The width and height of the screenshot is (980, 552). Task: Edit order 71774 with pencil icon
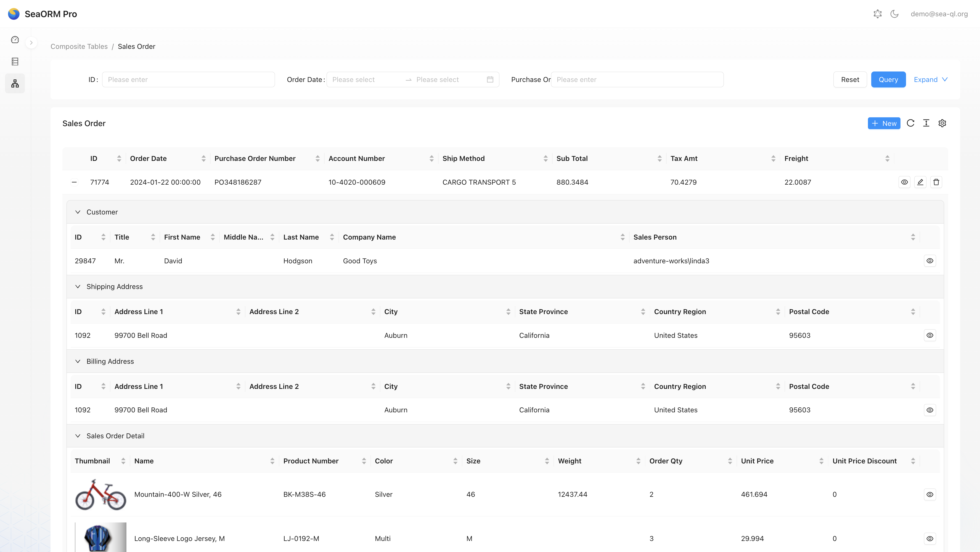click(920, 182)
